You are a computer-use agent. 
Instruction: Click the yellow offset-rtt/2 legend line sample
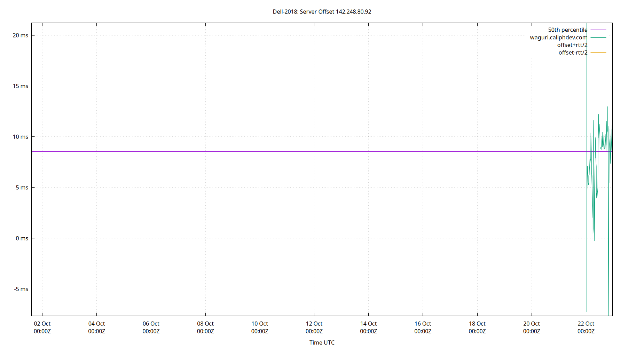click(x=598, y=53)
